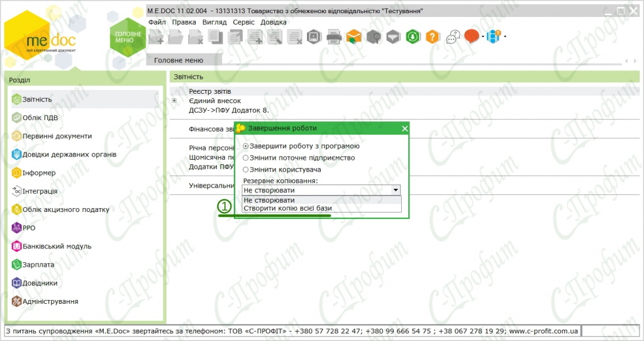
Task: Click the Єдиний внесок label
Action: pos(215,101)
